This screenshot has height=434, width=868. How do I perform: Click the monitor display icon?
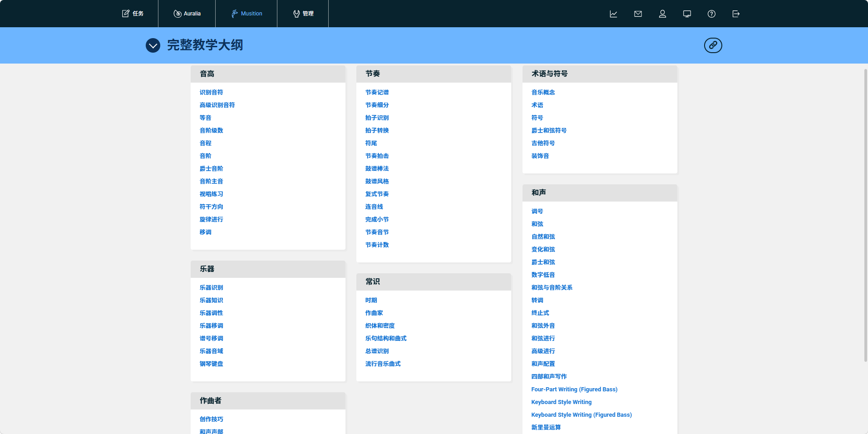pos(687,14)
